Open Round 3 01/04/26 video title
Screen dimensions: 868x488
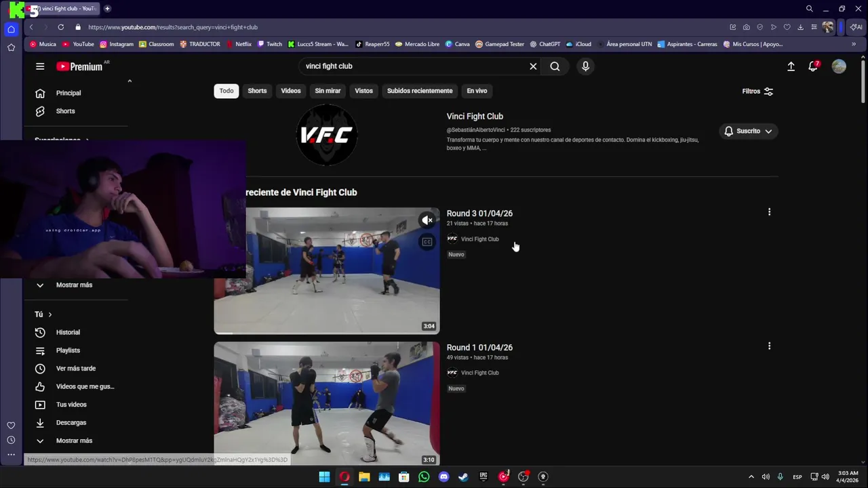click(479, 213)
